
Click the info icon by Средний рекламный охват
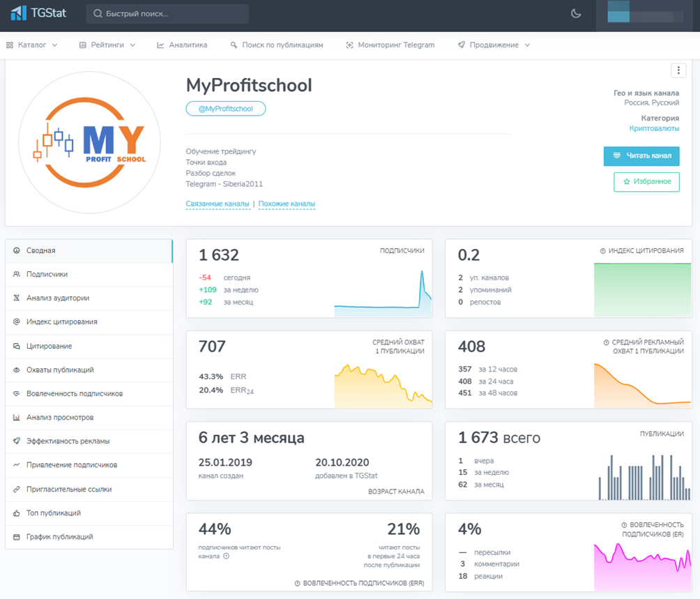tap(607, 342)
